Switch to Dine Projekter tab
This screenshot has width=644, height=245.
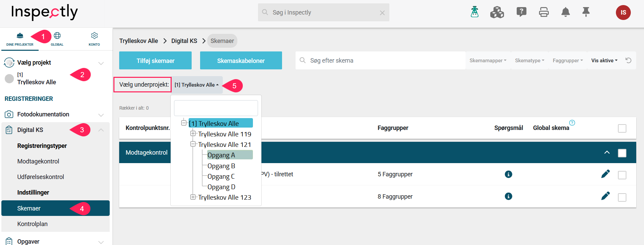point(20,40)
